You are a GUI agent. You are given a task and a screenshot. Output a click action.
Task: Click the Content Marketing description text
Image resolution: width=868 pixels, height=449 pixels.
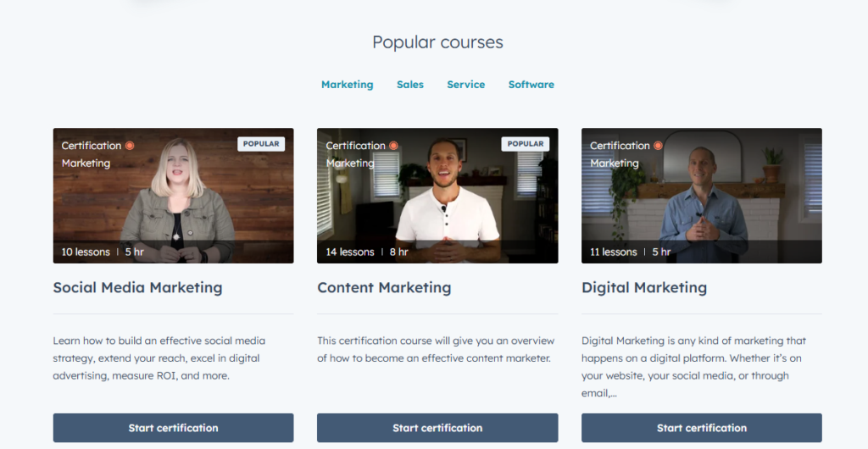(437, 350)
